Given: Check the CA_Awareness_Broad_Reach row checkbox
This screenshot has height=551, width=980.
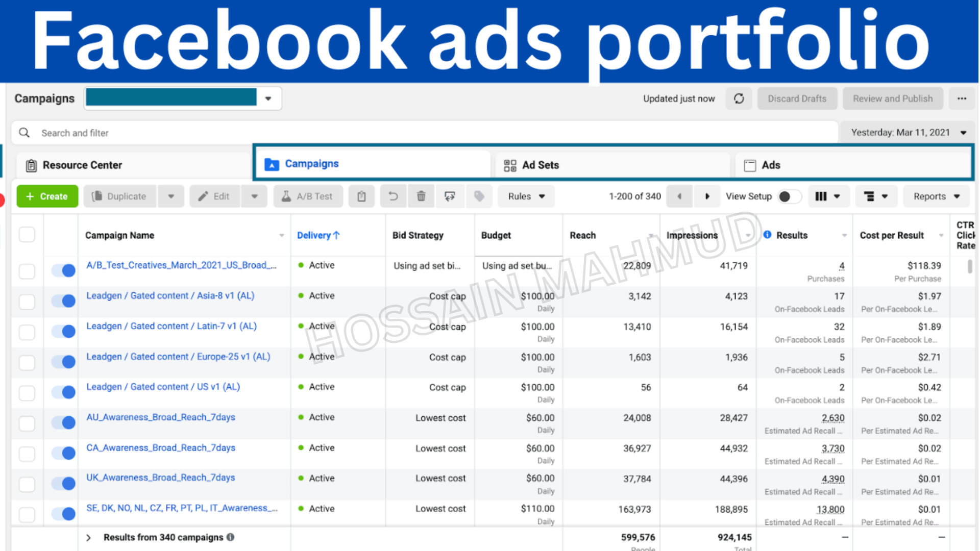Looking at the screenshot, I should tap(27, 454).
